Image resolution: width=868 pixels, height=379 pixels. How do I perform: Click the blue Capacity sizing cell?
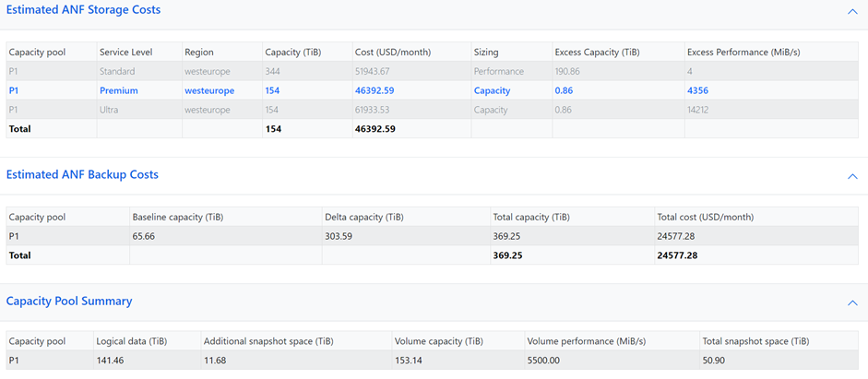[x=493, y=90]
